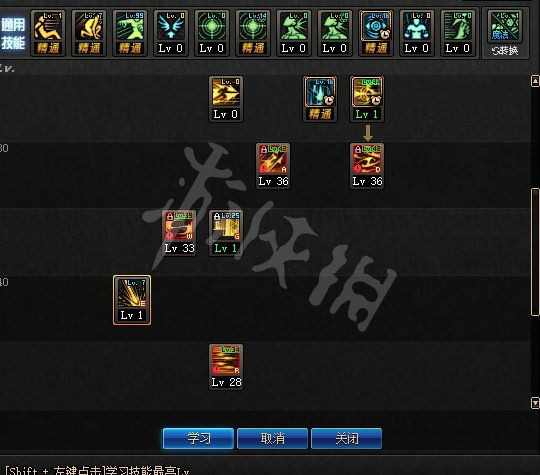Screen dimensions: 540x475
Task: Select the blue winged Lv 0 skill
Action: [171, 33]
